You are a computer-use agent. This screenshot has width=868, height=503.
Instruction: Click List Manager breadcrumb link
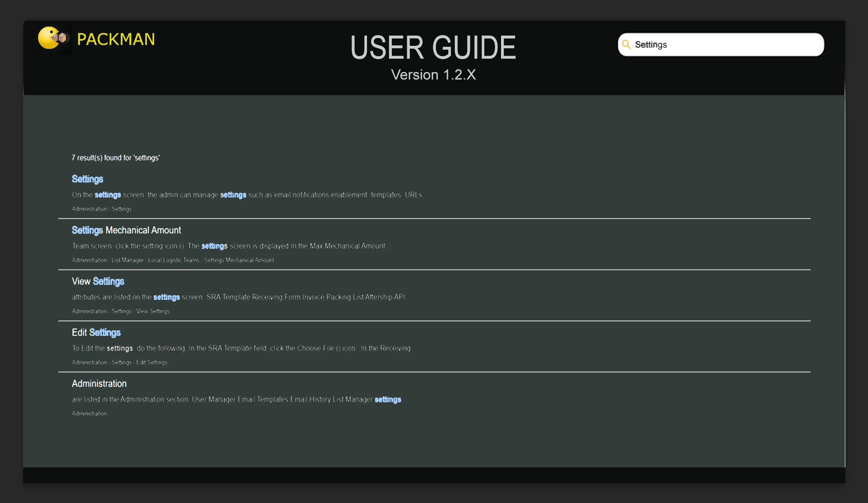127,260
